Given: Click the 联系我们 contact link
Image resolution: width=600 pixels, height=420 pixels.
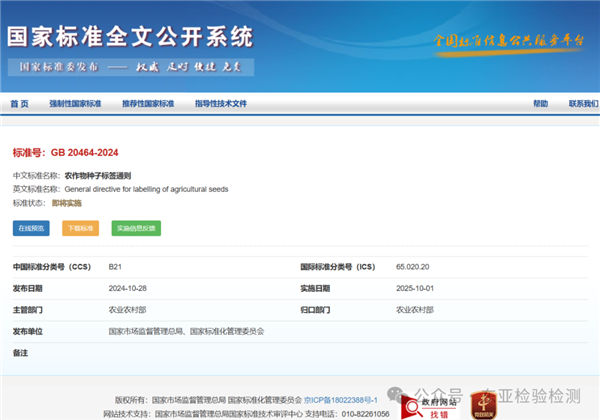Looking at the screenshot, I should pos(583,104).
